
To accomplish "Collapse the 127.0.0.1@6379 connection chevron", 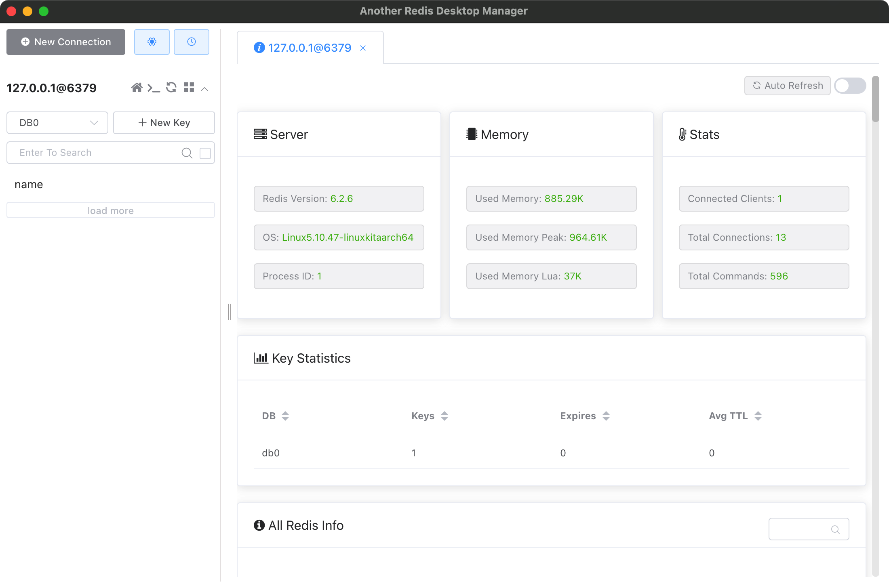I will (204, 89).
